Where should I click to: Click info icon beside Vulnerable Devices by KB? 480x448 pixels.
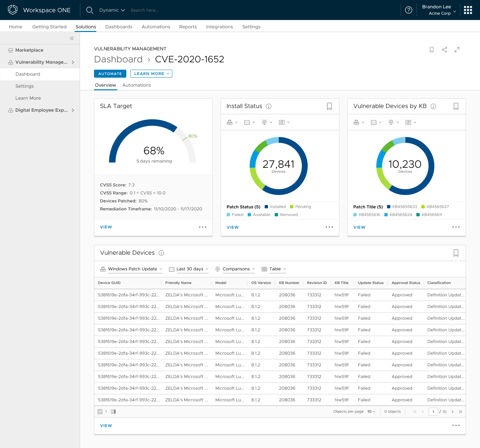(x=433, y=106)
